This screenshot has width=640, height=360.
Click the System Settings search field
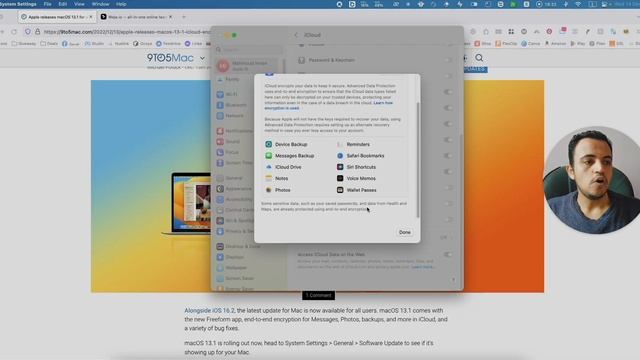coord(249,49)
